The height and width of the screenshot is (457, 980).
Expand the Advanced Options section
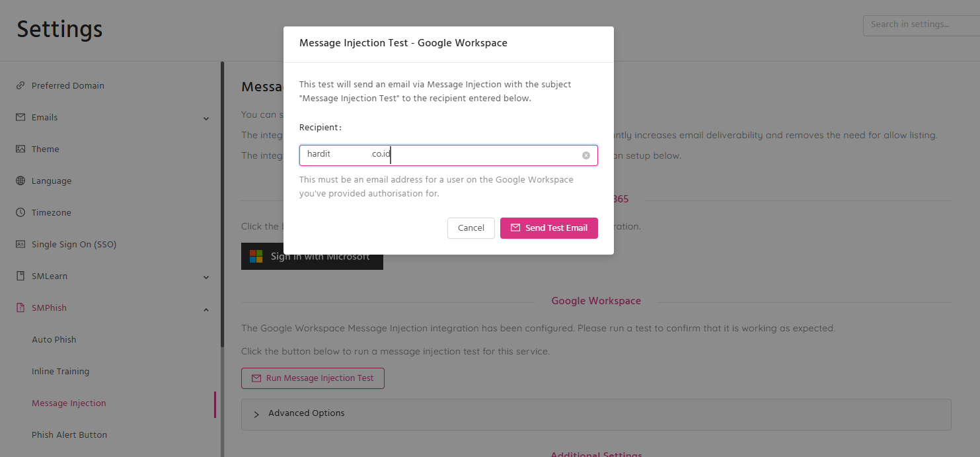[x=596, y=414]
